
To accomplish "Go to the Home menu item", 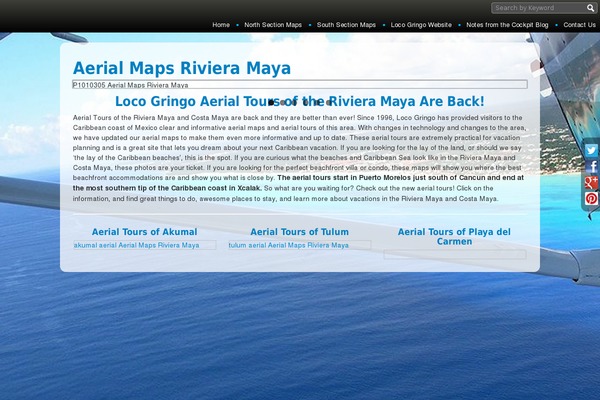I will point(221,25).
